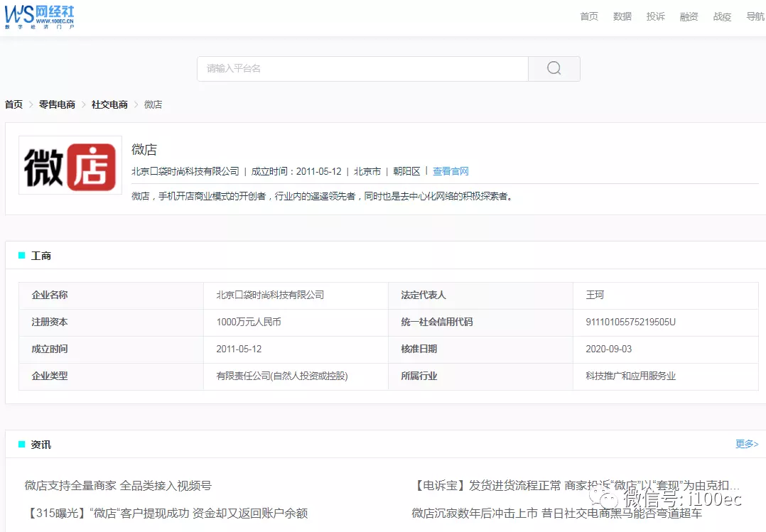
Task: Go to 零售电商 in the breadcrumb
Action: (57, 104)
